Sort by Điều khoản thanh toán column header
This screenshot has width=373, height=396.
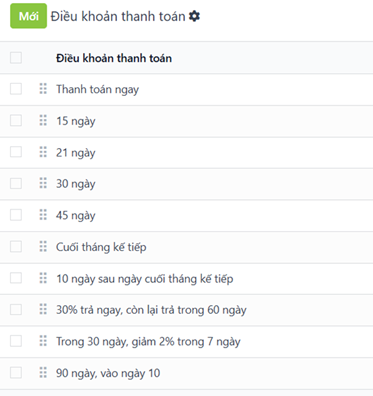pos(114,58)
